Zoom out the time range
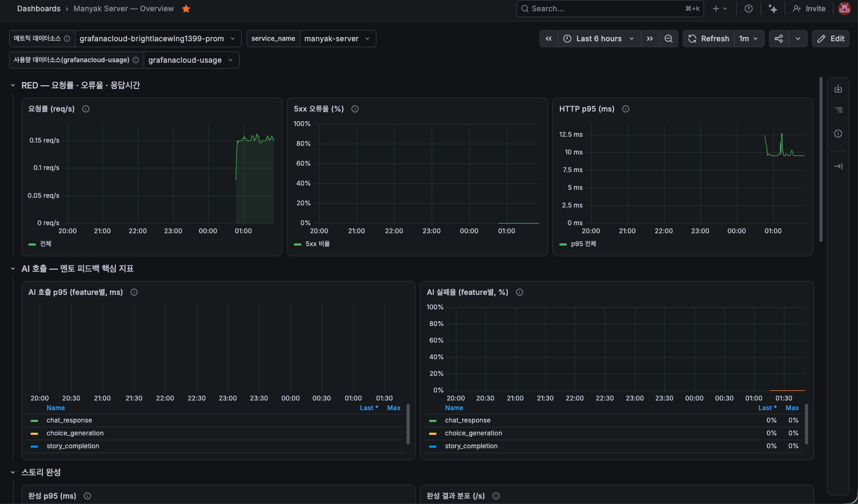Screen dimensions: 858x504 click(669, 39)
